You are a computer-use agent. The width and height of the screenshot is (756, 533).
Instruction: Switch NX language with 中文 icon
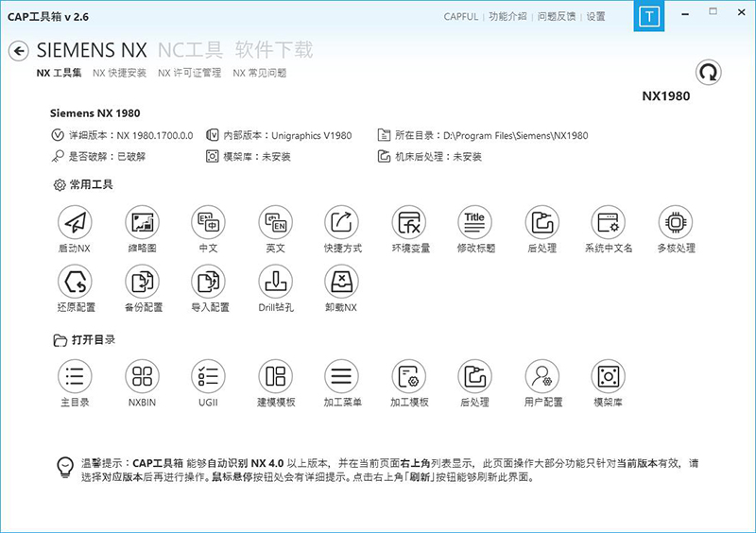208,223
